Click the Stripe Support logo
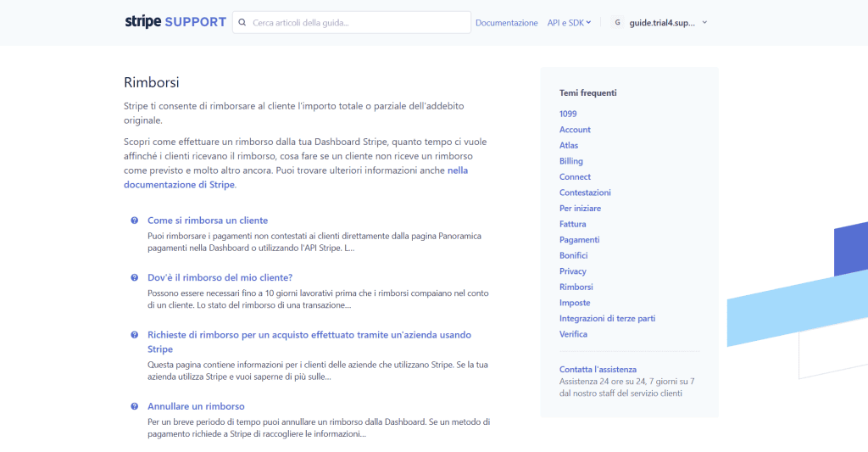 coord(175,22)
